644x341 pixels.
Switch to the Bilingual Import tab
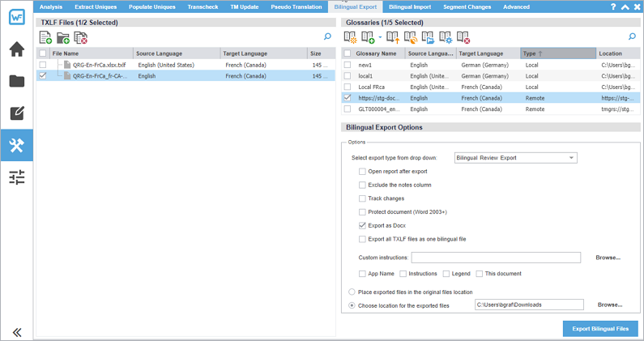[410, 6]
